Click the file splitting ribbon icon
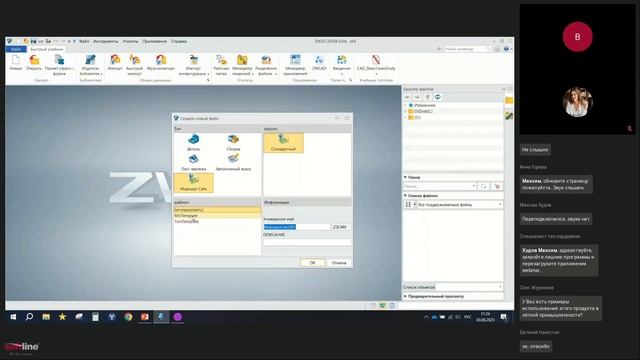640x360 pixels. click(266, 60)
